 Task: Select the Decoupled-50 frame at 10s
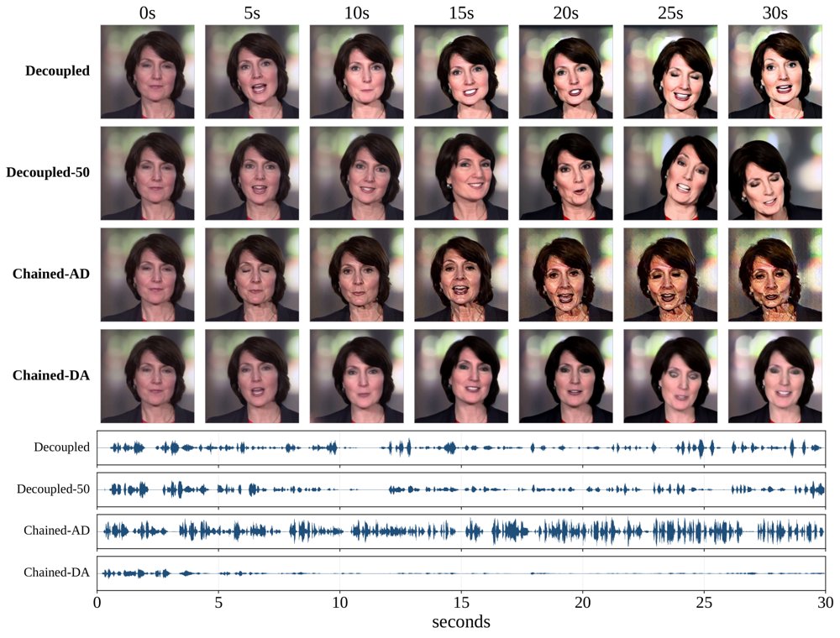356,174
